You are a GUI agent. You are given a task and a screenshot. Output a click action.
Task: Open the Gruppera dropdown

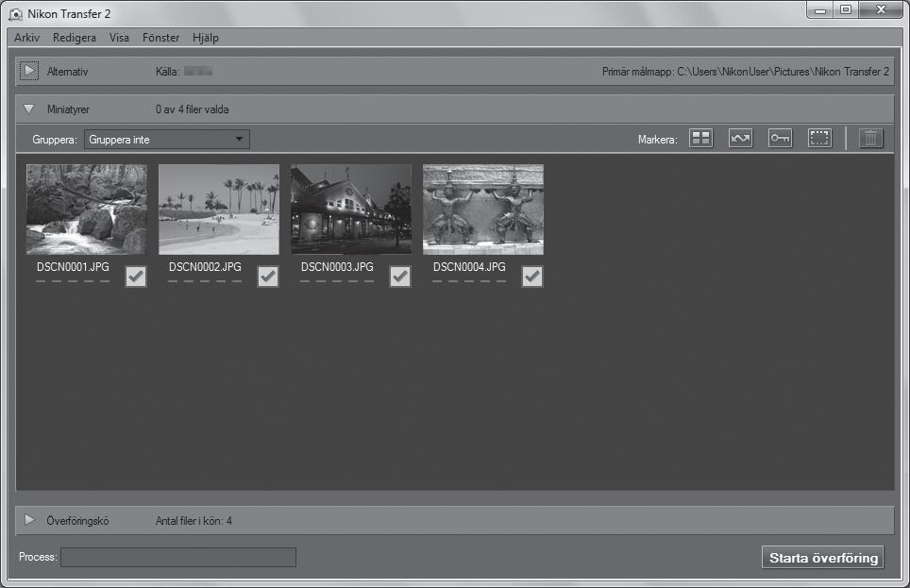[x=167, y=140]
